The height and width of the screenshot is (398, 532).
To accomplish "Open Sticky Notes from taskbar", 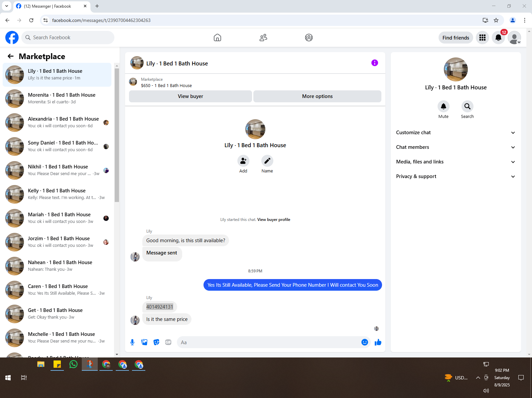I will point(57,364).
